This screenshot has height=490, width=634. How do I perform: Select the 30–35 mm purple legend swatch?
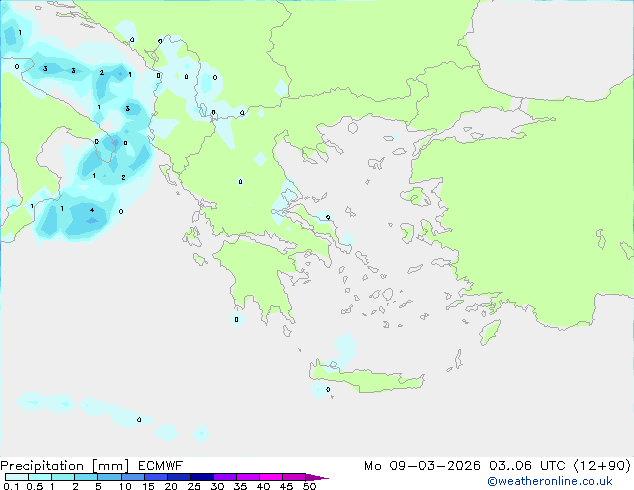(x=224, y=477)
